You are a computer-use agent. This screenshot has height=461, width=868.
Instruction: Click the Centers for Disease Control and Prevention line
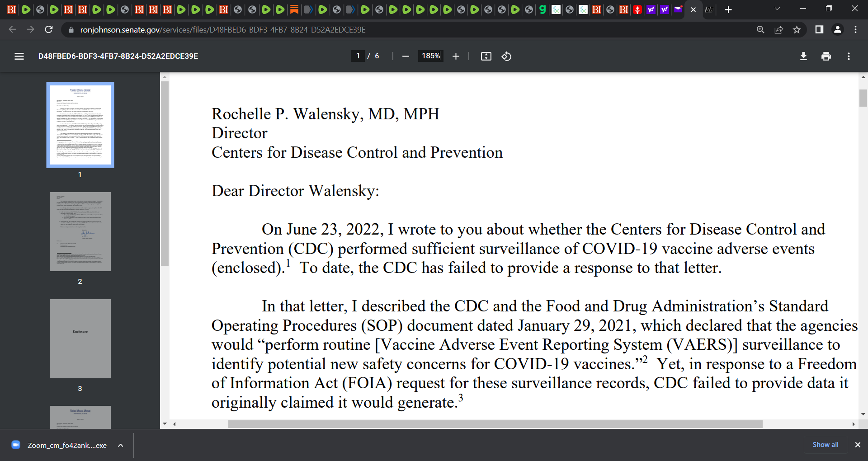click(x=357, y=152)
